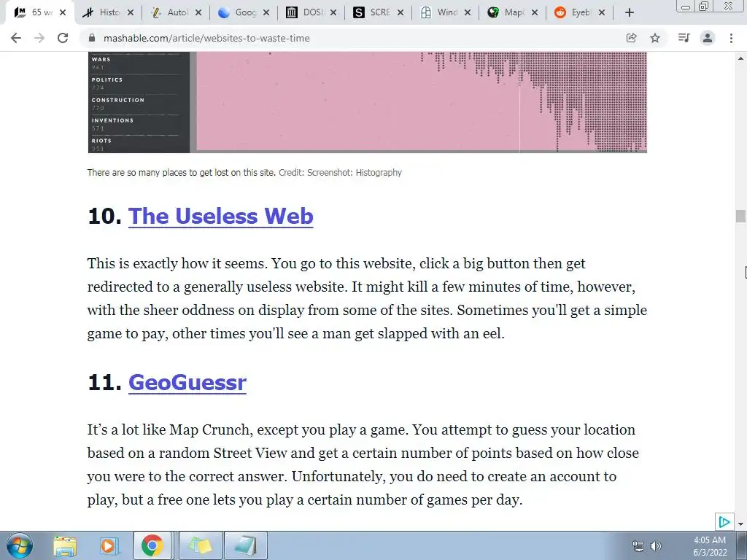
Task: Click the address bar URL
Action: [206, 38]
